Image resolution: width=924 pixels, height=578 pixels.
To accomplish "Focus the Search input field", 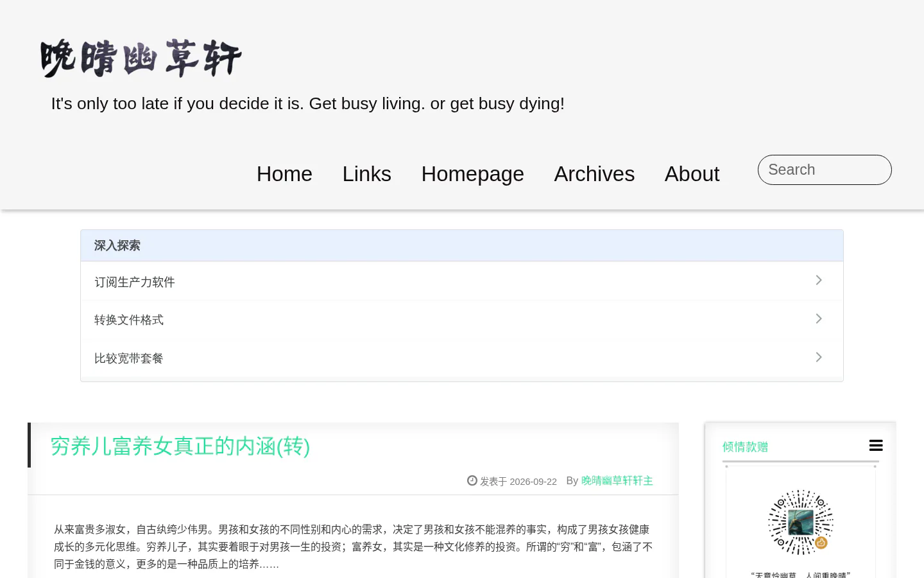I will coord(825,170).
